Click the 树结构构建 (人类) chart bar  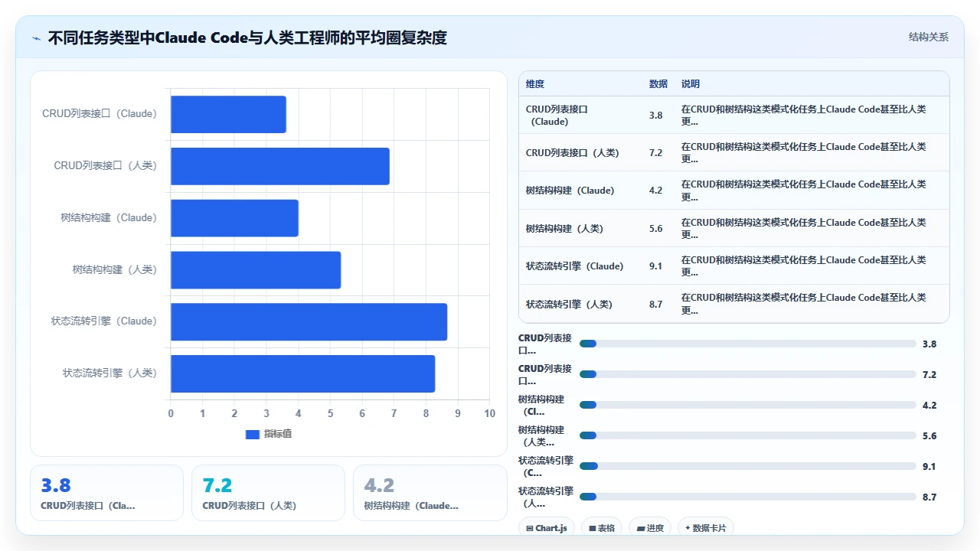[256, 270]
